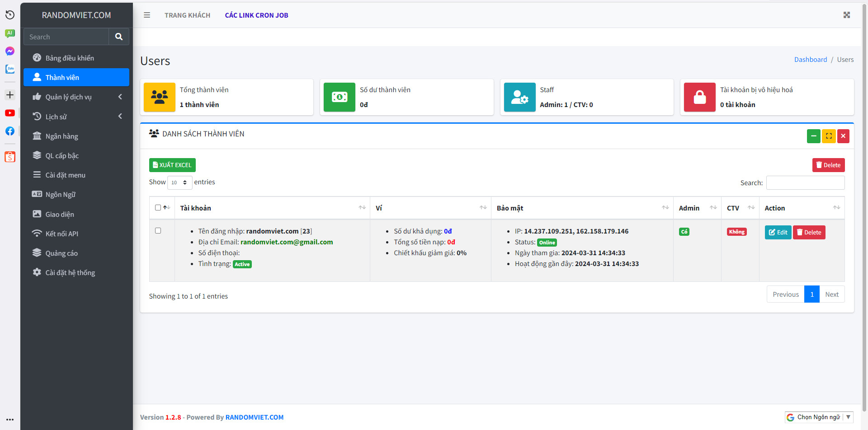Click the plus icon in the browser sidebar

[x=10, y=95]
